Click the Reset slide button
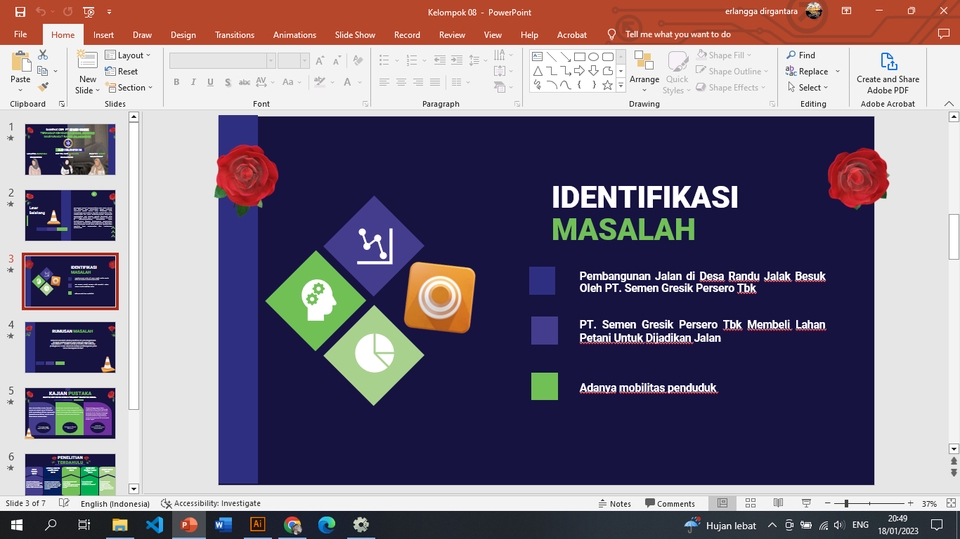Viewport: 960px width, 539px height. click(x=121, y=71)
